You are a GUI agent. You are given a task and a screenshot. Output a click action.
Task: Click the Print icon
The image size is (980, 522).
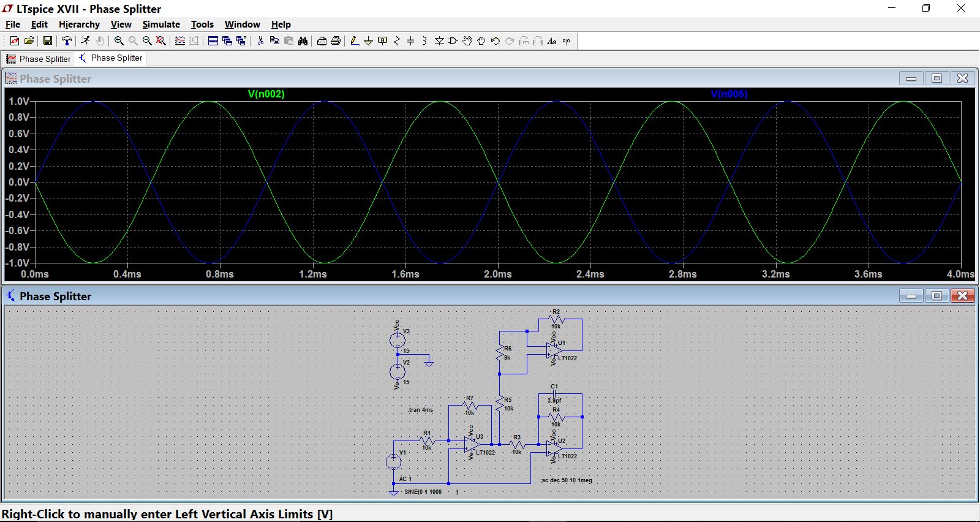pos(336,41)
